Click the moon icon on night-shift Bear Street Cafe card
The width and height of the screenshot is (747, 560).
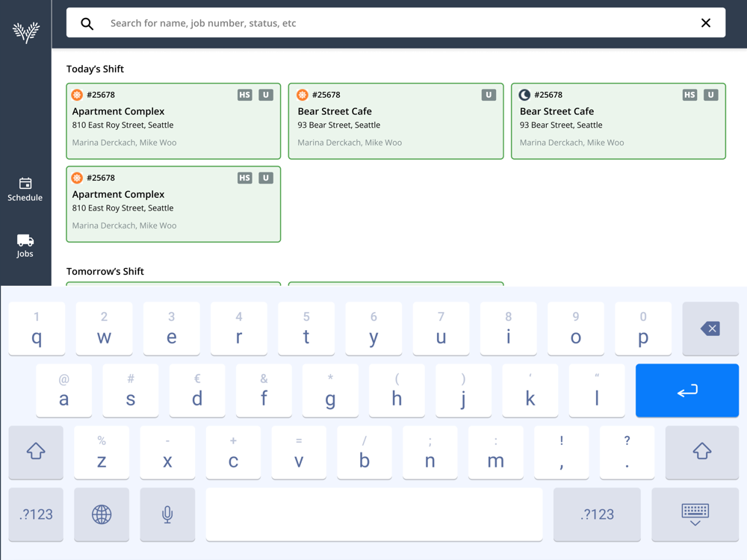point(524,95)
